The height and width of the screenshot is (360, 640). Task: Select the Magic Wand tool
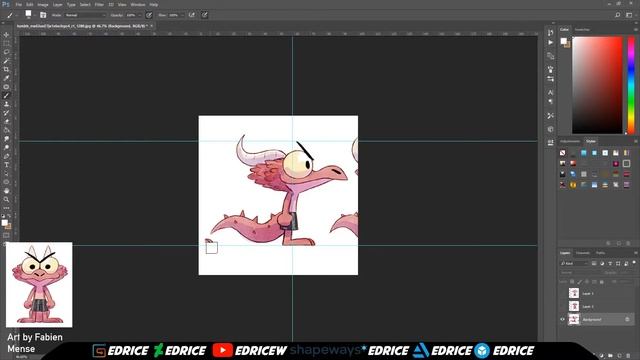tap(6, 61)
